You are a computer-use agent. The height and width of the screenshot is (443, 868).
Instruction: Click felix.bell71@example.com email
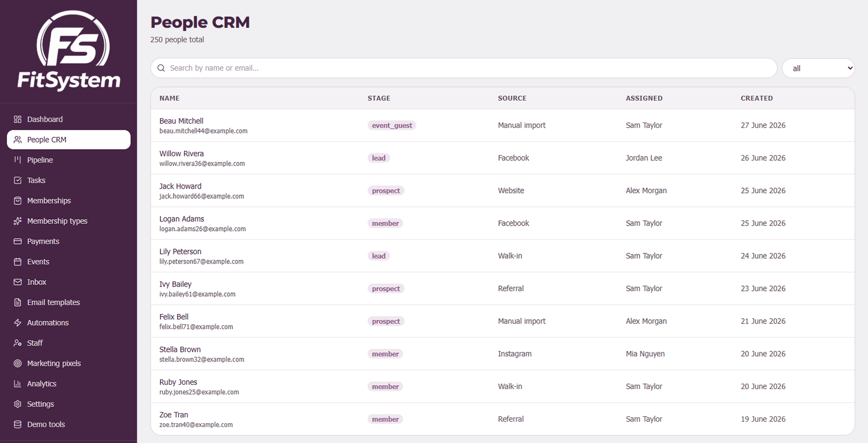[x=196, y=327]
